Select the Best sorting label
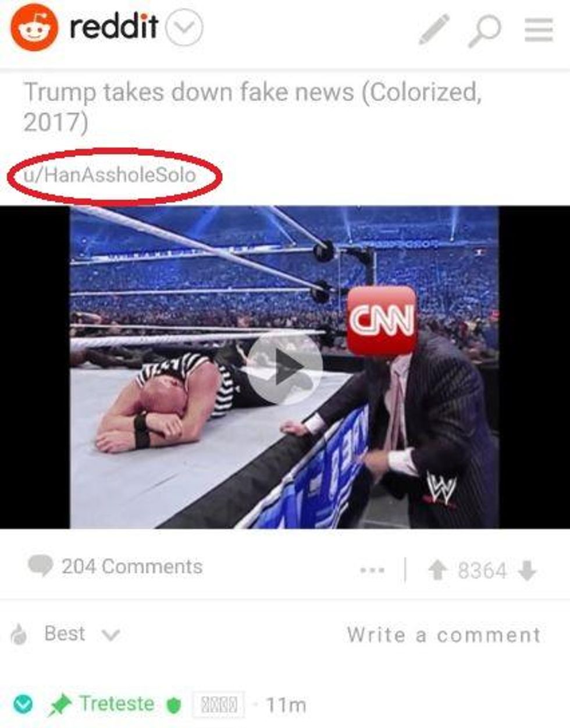This screenshot has height=728, width=570. click(65, 633)
